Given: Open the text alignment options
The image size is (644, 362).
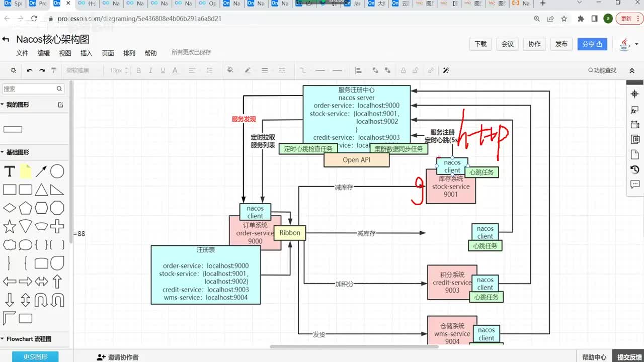Looking at the screenshot, I should [x=192, y=70].
